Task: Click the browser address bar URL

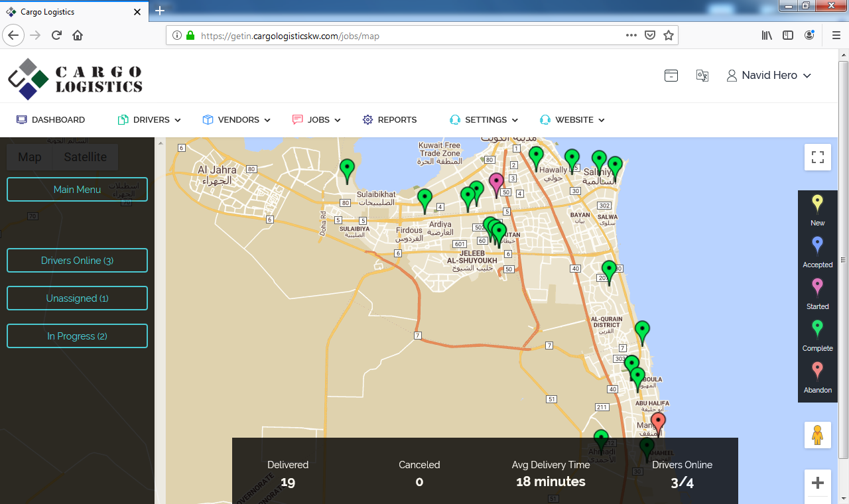Action: (x=398, y=36)
